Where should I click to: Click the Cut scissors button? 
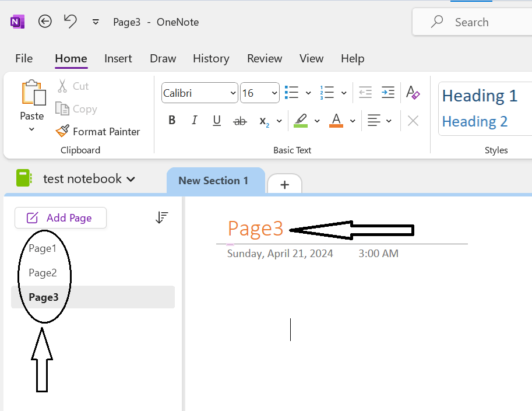click(73, 86)
